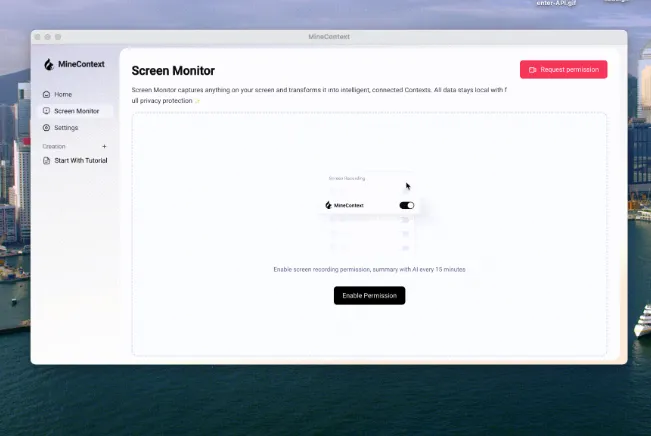Click the screen recording permission description text
The image size is (651, 436).
(369, 270)
